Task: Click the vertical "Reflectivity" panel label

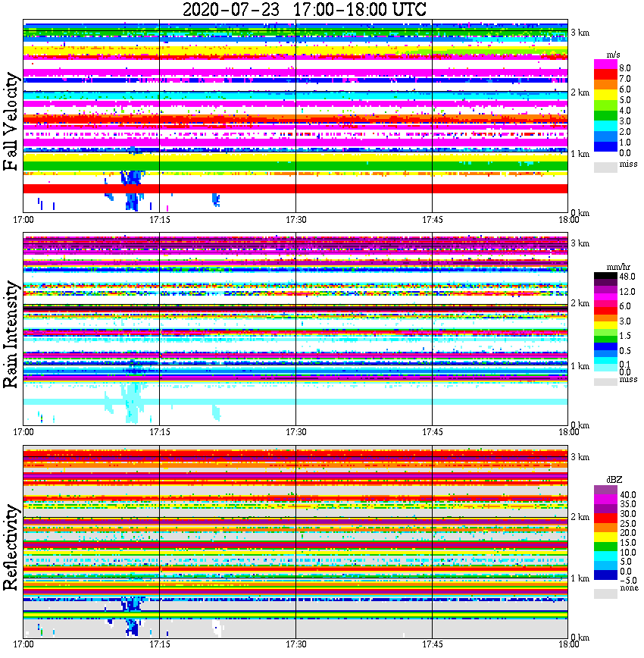Action: pyautogui.click(x=11, y=547)
